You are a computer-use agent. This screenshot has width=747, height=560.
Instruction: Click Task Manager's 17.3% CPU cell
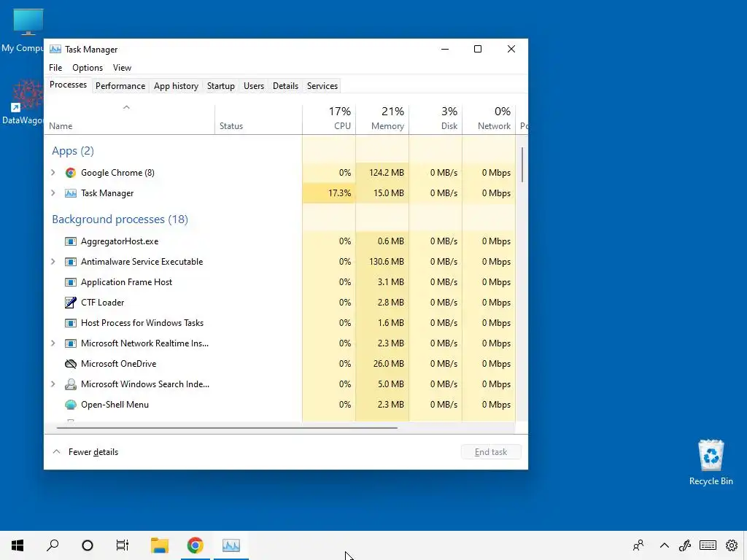(x=329, y=193)
